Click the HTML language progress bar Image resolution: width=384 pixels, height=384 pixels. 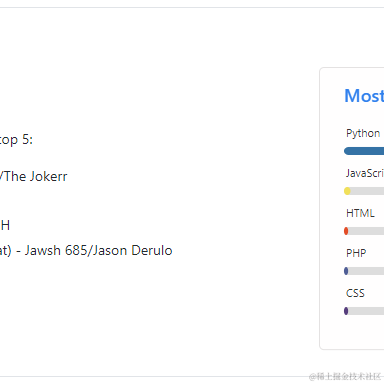pyautogui.click(x=364, y=231)
